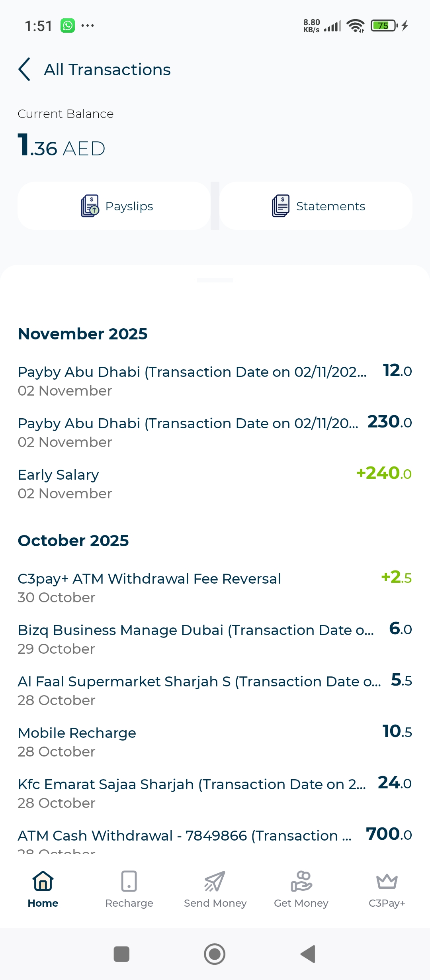
Task: Tap the back arrow beside All Transactions
Action: [x=25, y=69]
